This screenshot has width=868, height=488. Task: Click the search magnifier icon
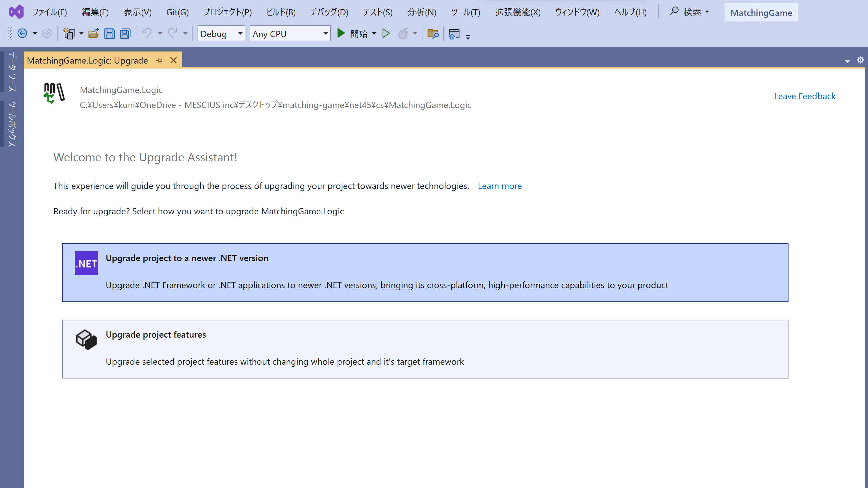(x=674, y=11)
